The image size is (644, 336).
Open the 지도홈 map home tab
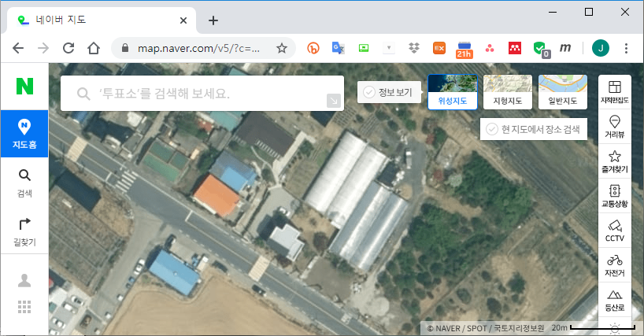(x=24, y=134)
